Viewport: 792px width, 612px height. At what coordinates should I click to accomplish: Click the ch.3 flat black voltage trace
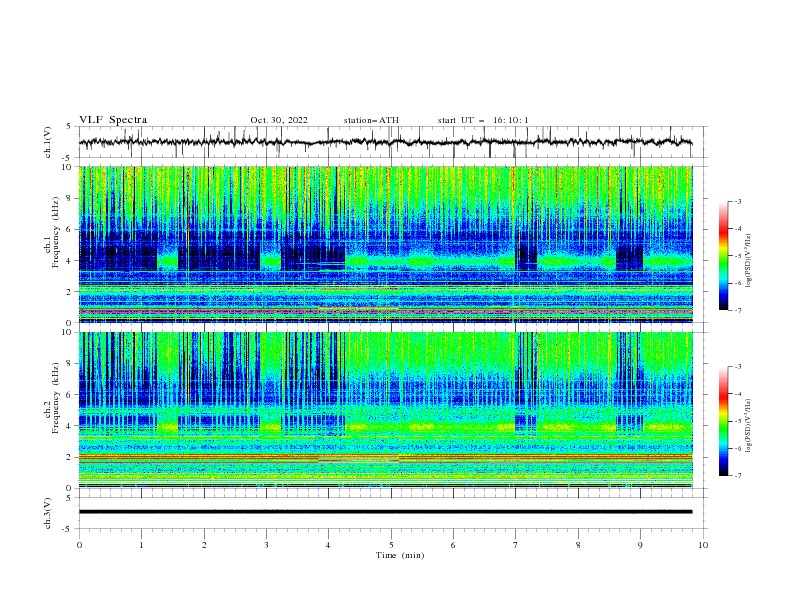(x=385, y=512)
